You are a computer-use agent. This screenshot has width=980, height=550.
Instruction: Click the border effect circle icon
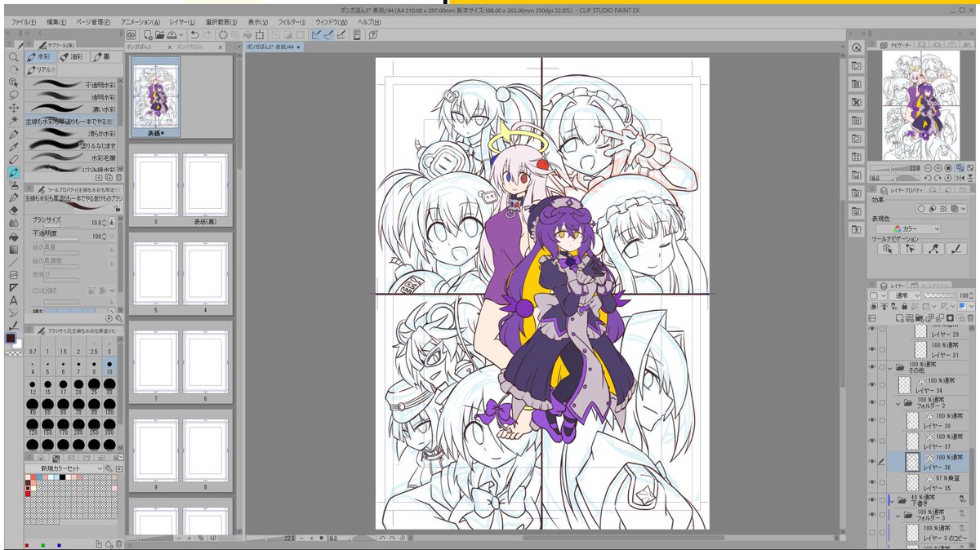[x=921, y=208]
